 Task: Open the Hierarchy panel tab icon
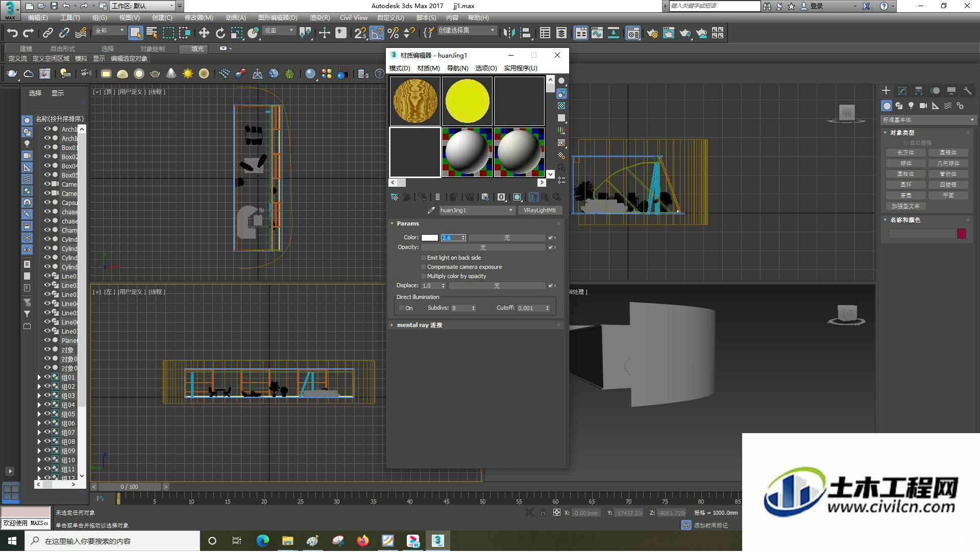click(x=919, y=91)
